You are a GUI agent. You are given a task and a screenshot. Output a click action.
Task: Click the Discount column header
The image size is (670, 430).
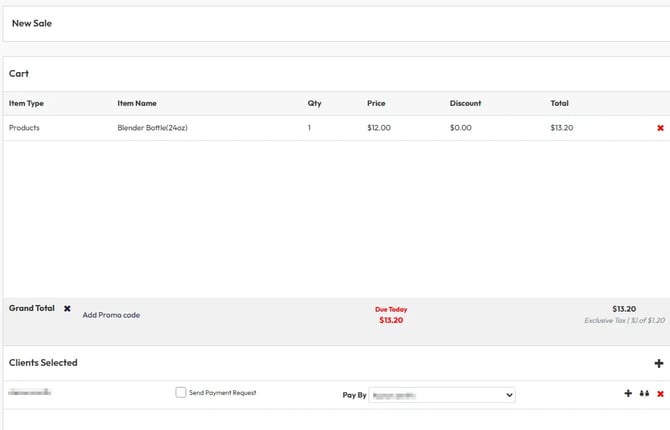[x=465, y=103]
